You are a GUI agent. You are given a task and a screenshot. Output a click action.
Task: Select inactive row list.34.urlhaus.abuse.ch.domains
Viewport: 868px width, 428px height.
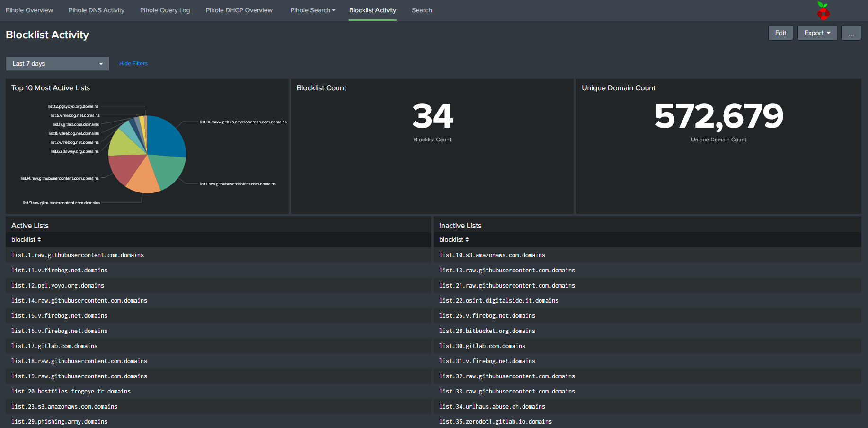647,406
